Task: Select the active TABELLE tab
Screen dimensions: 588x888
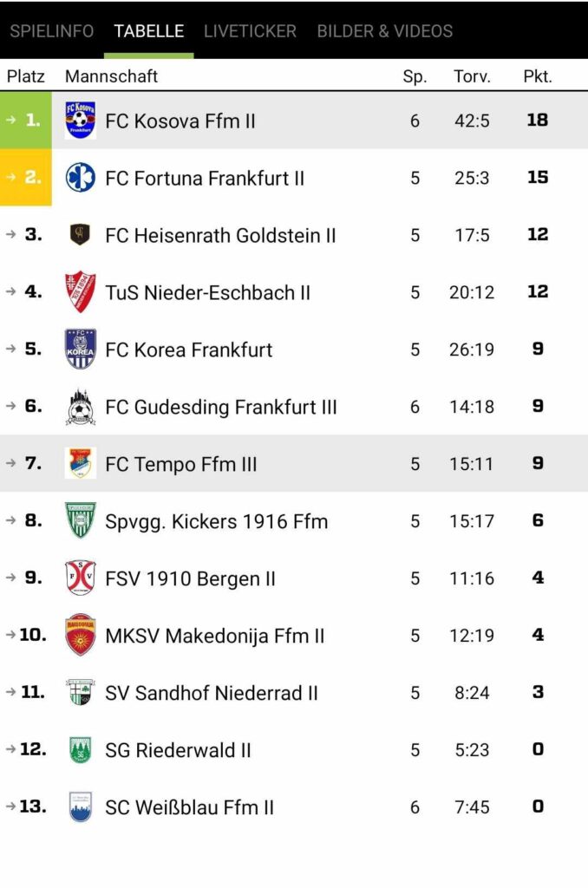Action: (x=149, y=31)
